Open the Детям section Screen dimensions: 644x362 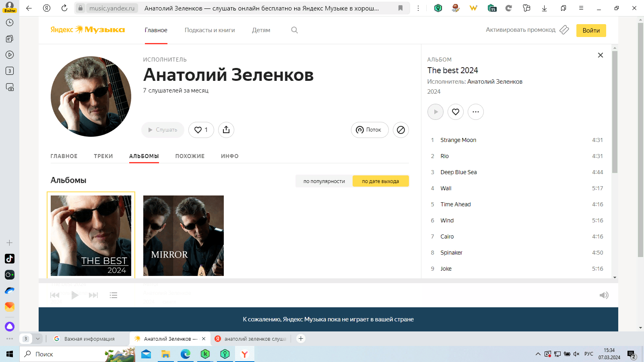[261, 30]
